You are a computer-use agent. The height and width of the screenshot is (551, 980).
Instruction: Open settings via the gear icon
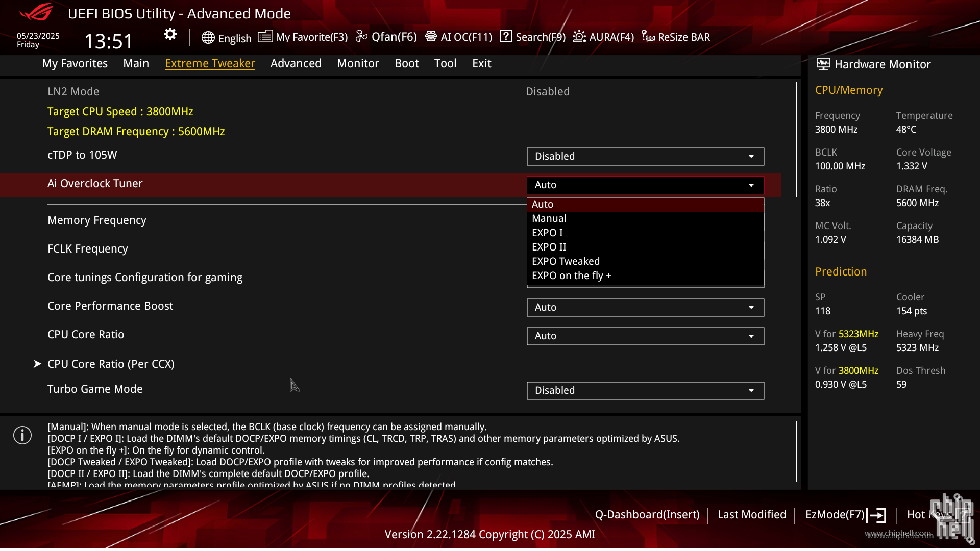pyautogui.click(x=170, y=35)
